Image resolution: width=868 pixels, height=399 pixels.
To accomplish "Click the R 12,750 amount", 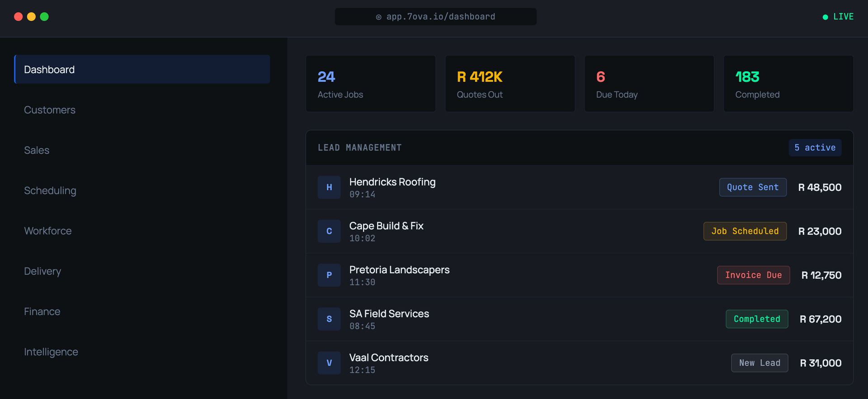I will click(821, 275).
